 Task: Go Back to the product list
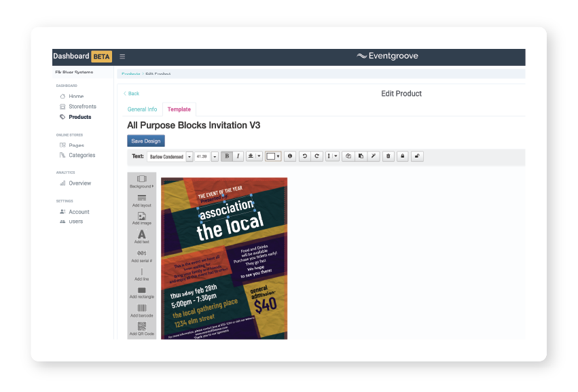click(x=131, y=93)
